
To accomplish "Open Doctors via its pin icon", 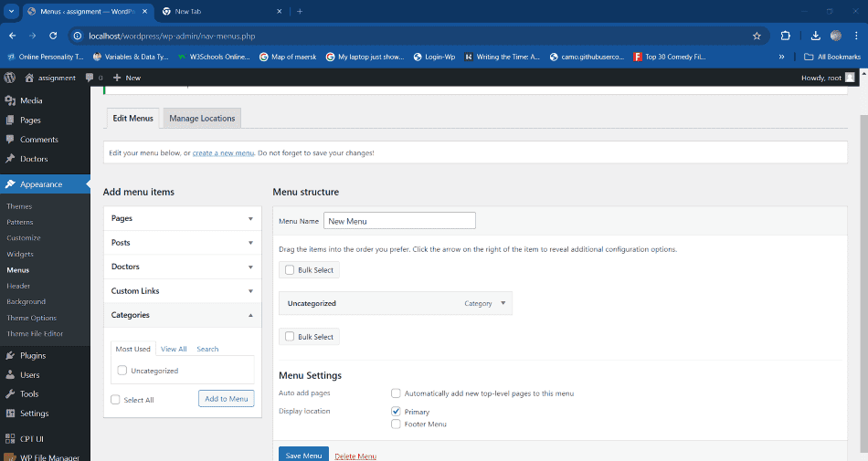I will [x=10, y=159].
